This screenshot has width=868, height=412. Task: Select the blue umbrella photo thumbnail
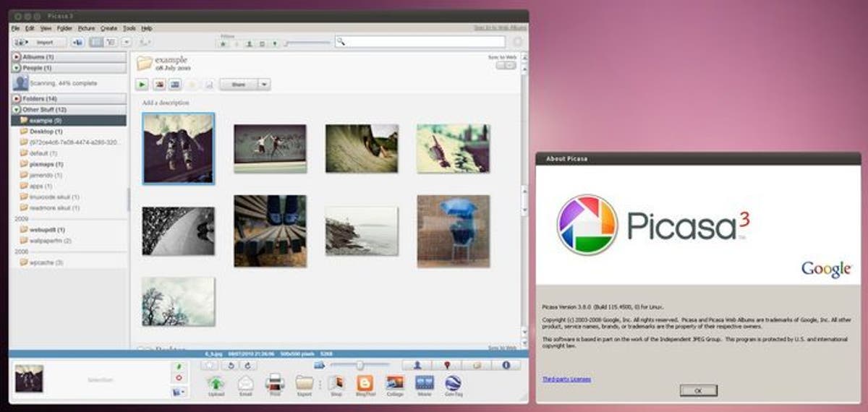[x=454, y=231]
